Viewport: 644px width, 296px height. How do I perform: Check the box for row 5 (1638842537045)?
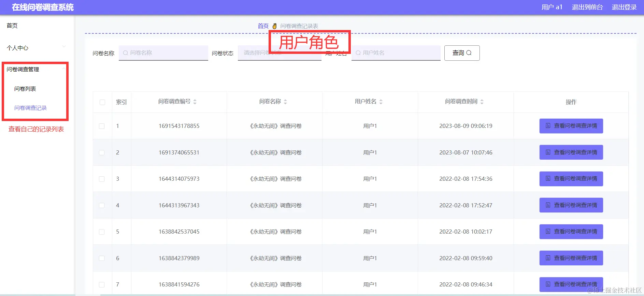[x=102, y=232]
